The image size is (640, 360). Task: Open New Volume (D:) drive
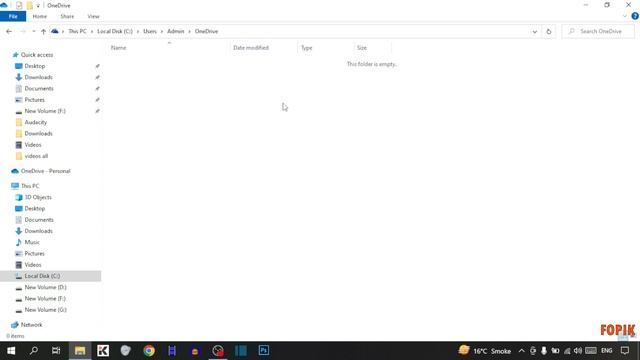45,288
